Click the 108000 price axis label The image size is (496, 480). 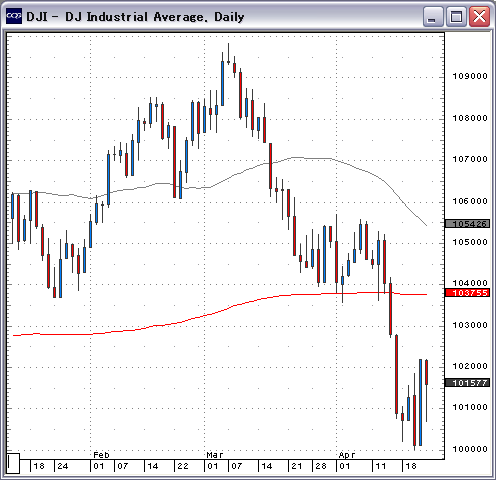[470, 118]
